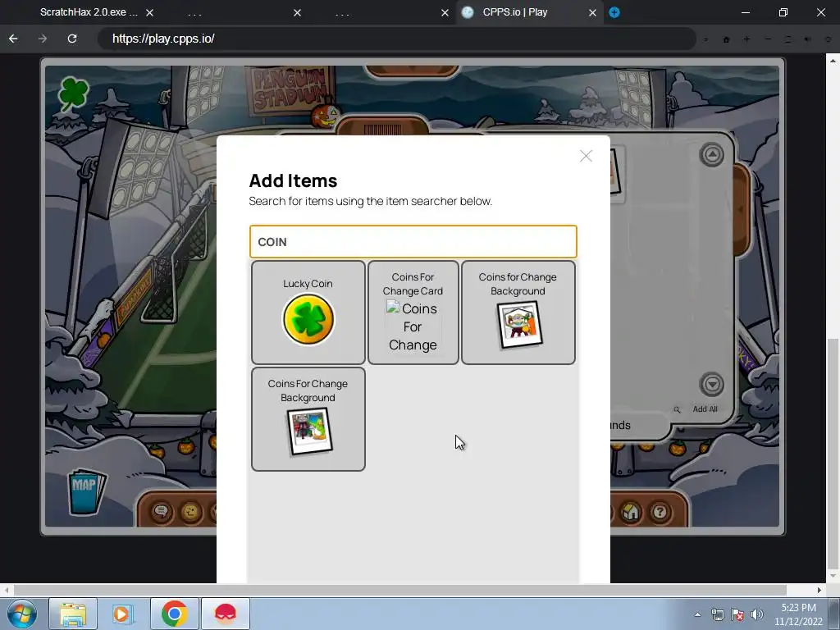Viewport: 840px width, 630px height.
Task: Click the Action Center flag tray icon
Action: 737,614
